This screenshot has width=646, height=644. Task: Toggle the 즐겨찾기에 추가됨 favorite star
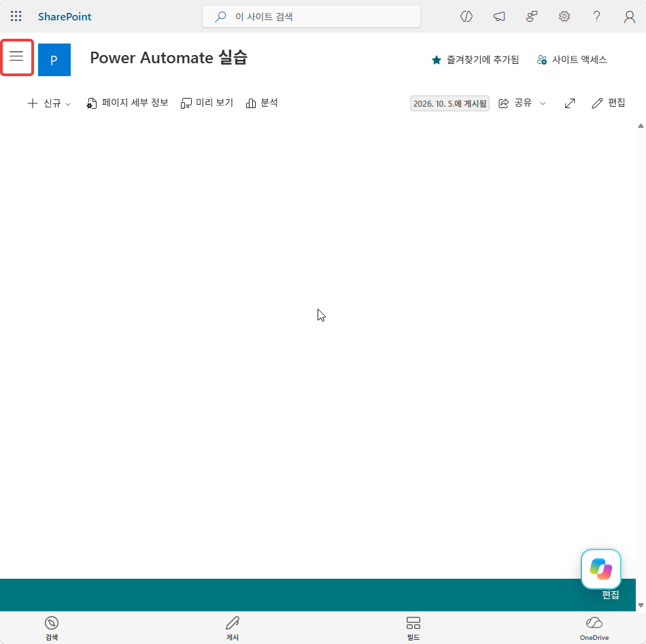pos(475,60)
